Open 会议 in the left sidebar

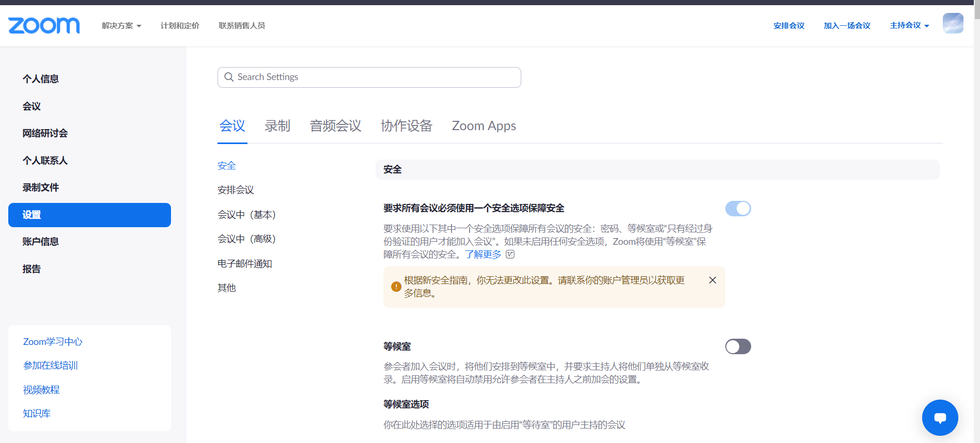tap(32, 106)
